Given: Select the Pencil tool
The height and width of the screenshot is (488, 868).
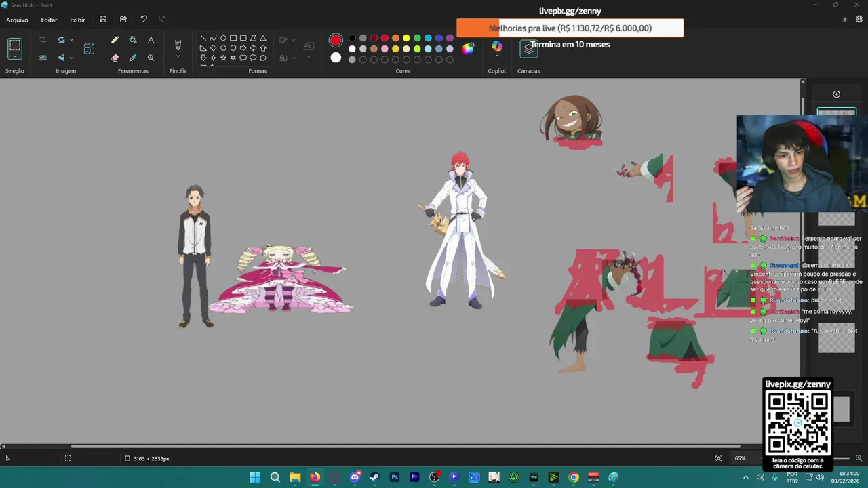Looking at the screenshot, I should pos(115,41).
